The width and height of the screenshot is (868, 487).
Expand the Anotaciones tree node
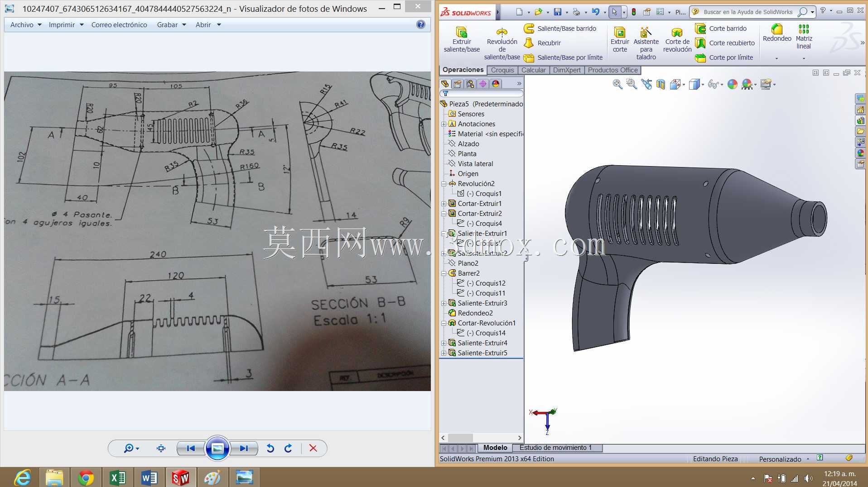tap(444, 124)
